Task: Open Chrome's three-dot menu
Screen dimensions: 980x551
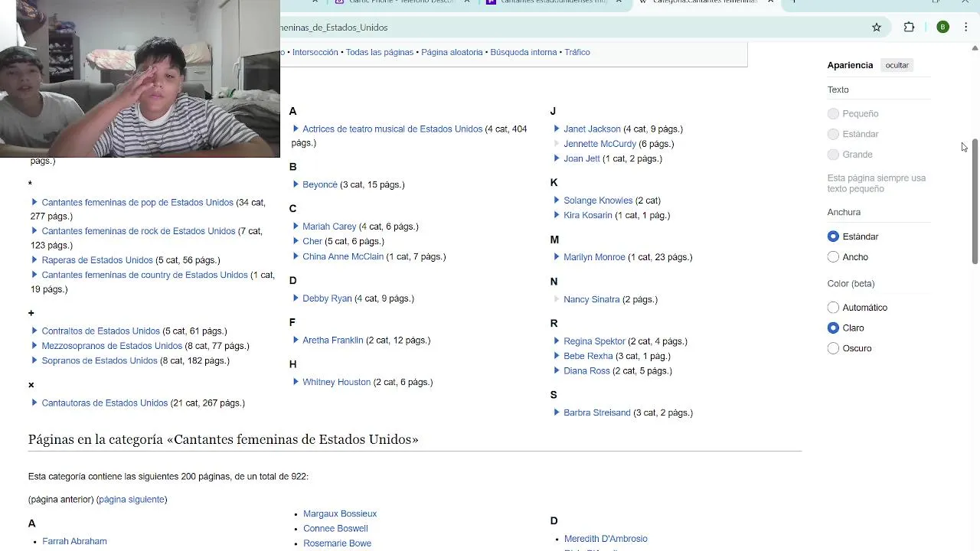Action: (966, 28)
